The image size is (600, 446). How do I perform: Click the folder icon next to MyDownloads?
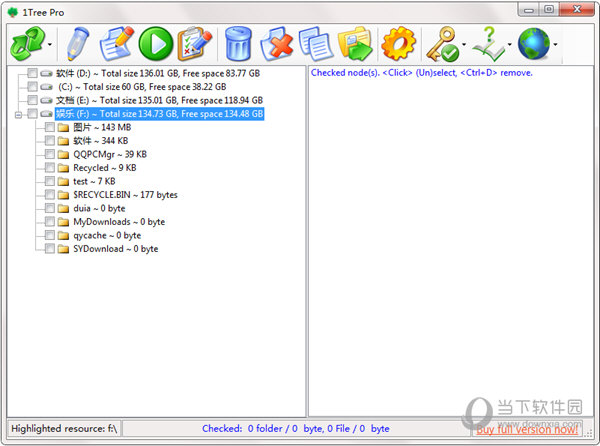point(63,222)
